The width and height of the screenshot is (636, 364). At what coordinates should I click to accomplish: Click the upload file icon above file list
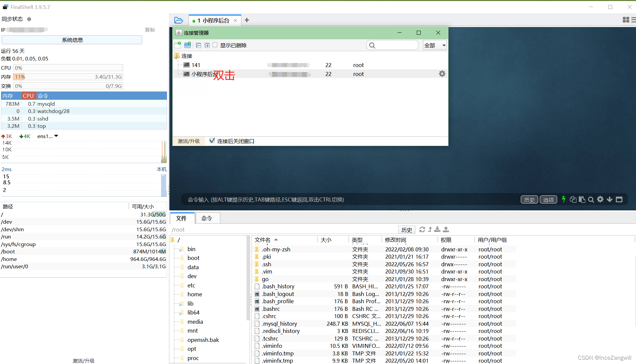[x=446, y=229]
